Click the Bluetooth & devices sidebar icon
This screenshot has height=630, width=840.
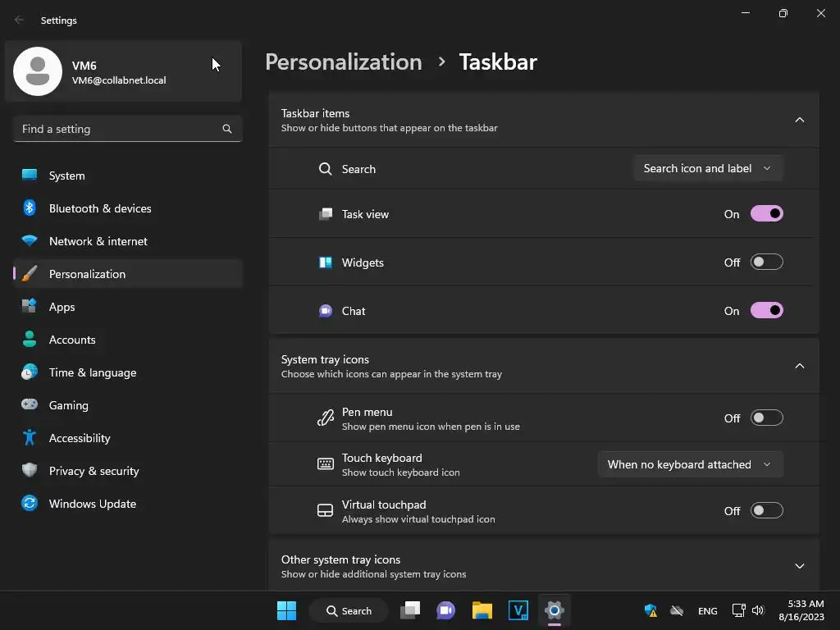click(30, 208)
